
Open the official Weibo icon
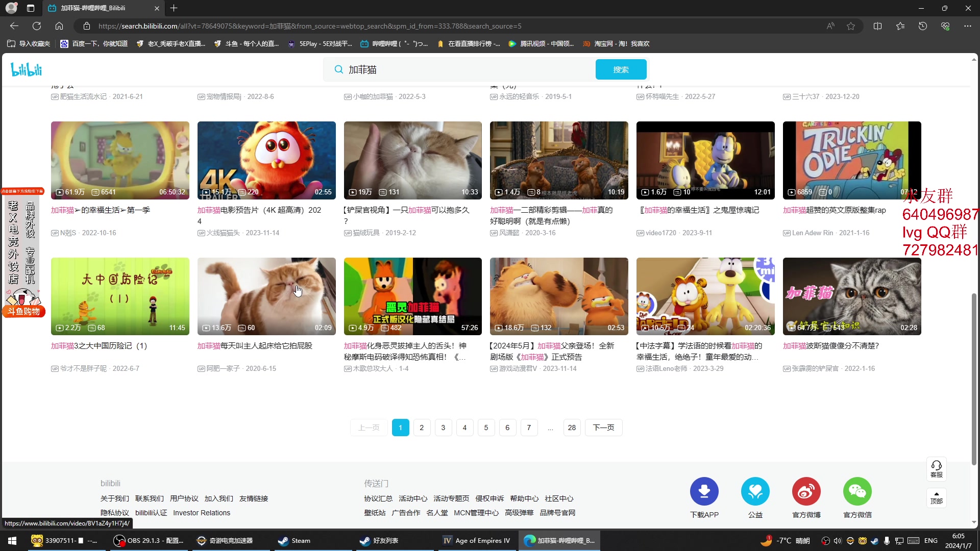pos(806,491)
